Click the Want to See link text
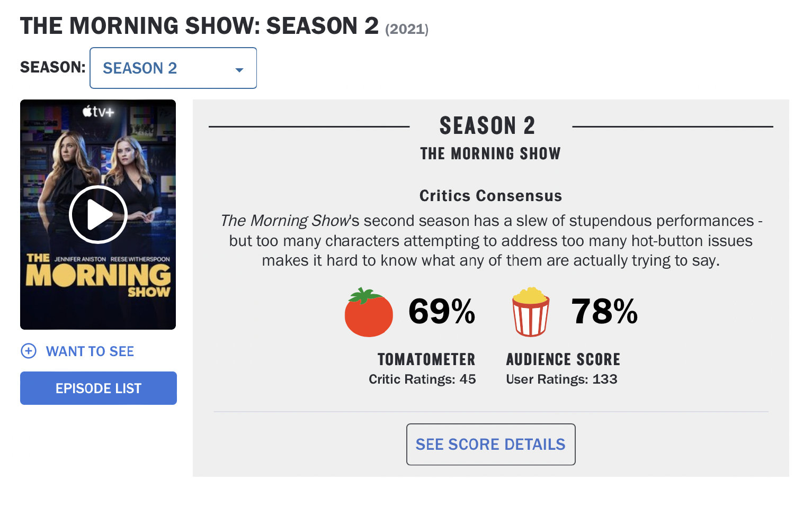Viewport: 812px width, 508px height. [x=90, y=351]
